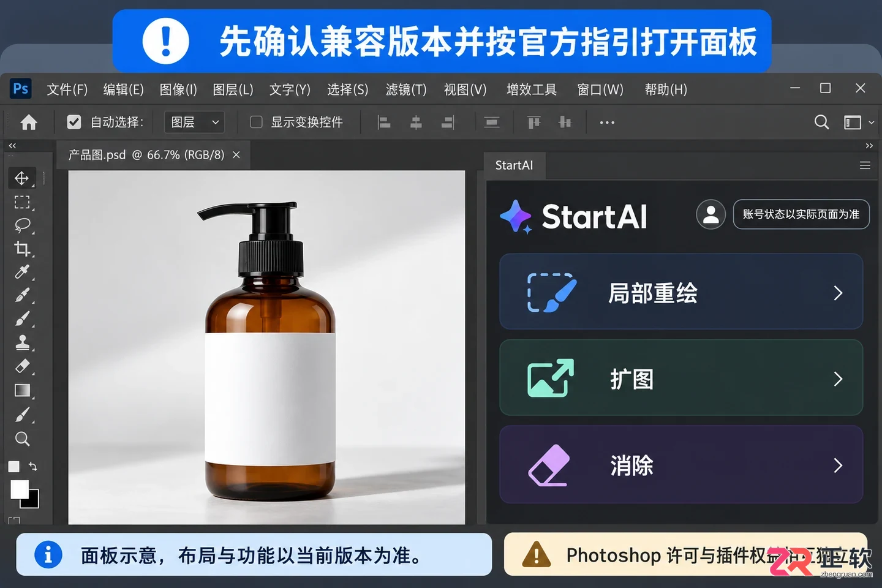The width and height of the screenshot is (882, 588).
Task: Select the Move tool
Action: point(22,178)
